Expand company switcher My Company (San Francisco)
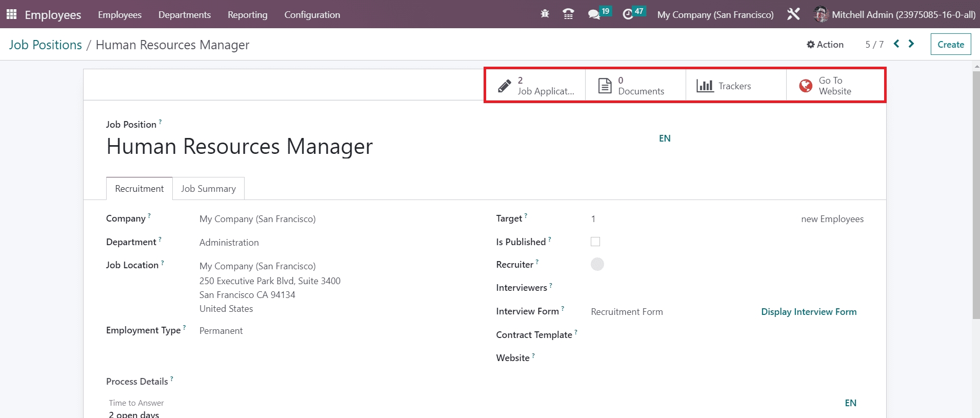 pyautogui.click(x=715, y=15)
